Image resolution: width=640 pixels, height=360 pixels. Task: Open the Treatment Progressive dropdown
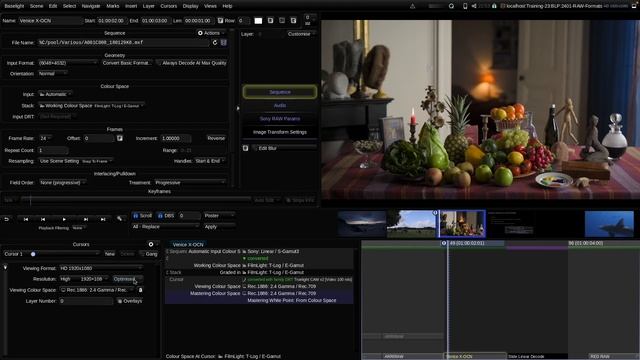click(190, 182)
